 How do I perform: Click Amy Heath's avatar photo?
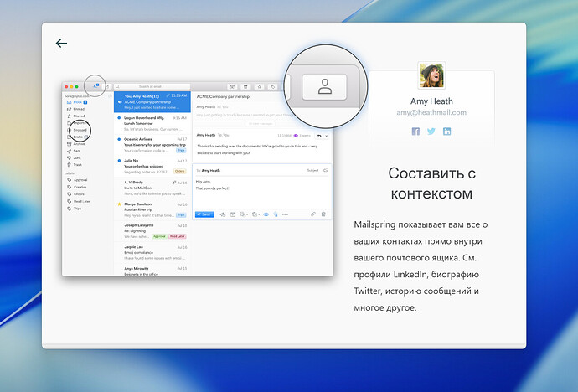tap(431, 75)
